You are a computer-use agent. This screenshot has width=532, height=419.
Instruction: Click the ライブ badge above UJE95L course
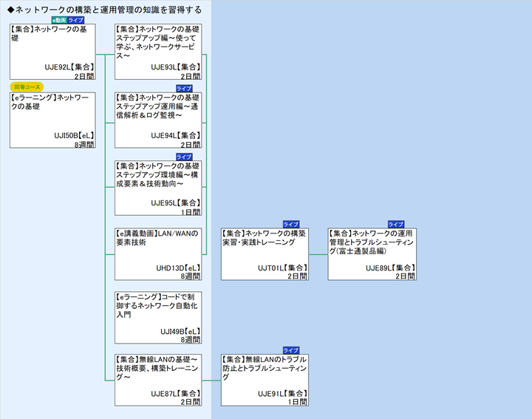[184, 157]
